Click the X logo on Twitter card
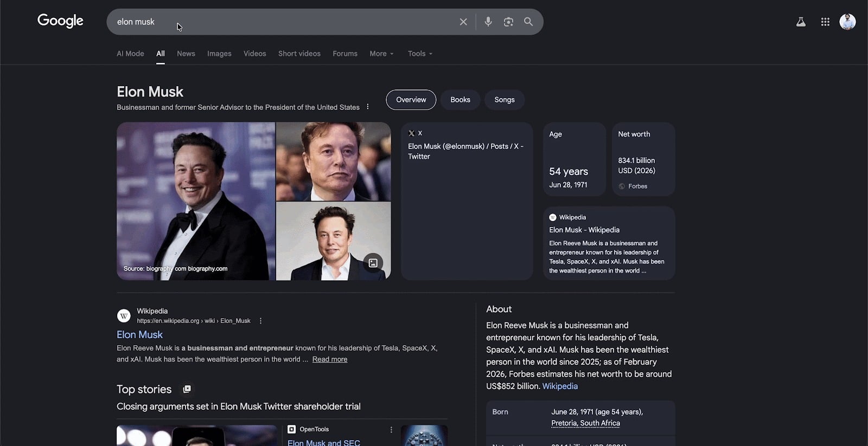Screen dimensions: 868x446 tap(411, 133)
